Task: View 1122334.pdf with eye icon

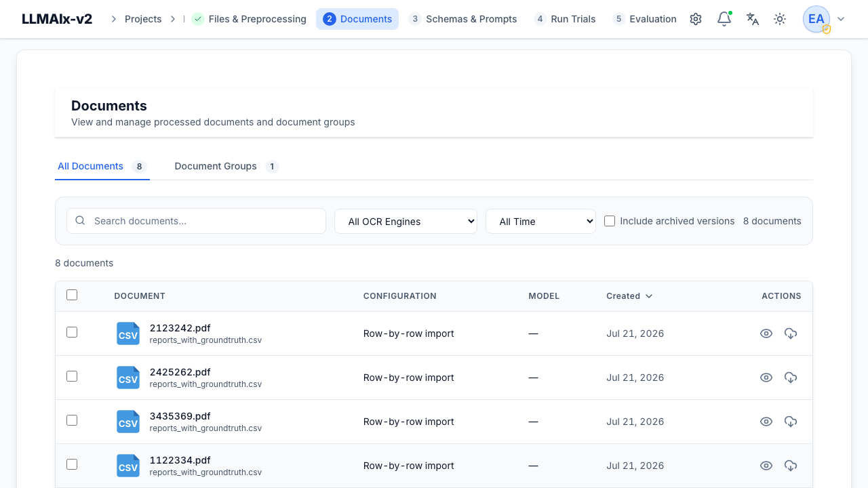Action: pyautogui.click(x=766, y=466)
